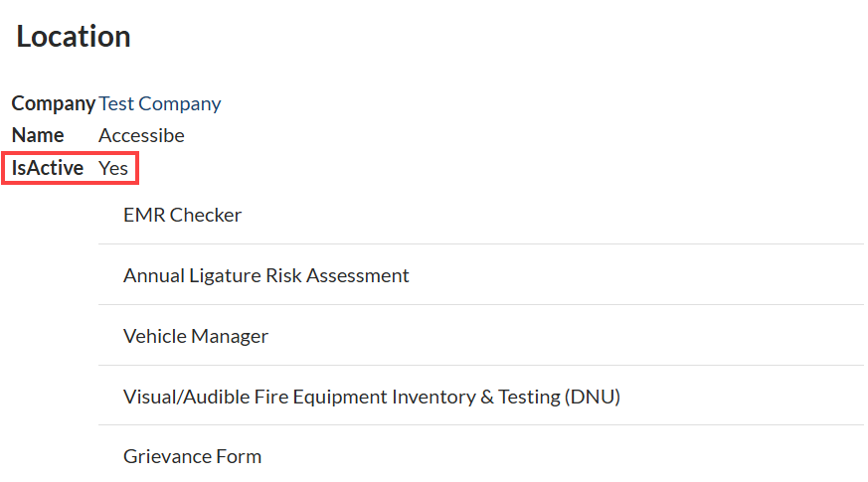Select the EMR Checker list item

pyautogui.click(x=182, y=215)
